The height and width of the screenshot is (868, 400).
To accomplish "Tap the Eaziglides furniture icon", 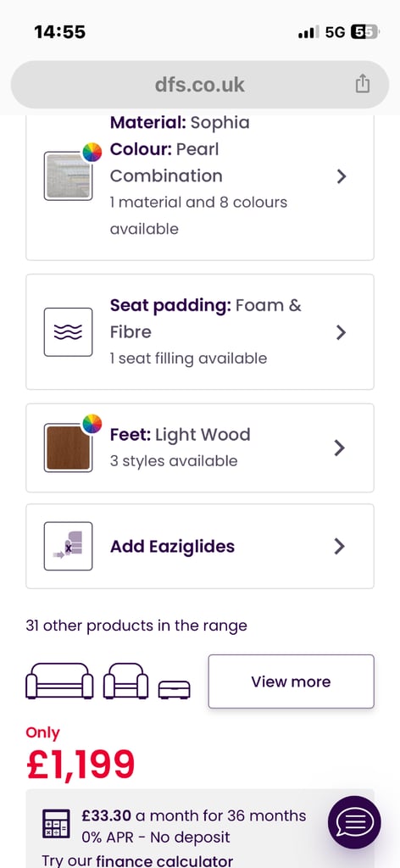I will 68,547.
